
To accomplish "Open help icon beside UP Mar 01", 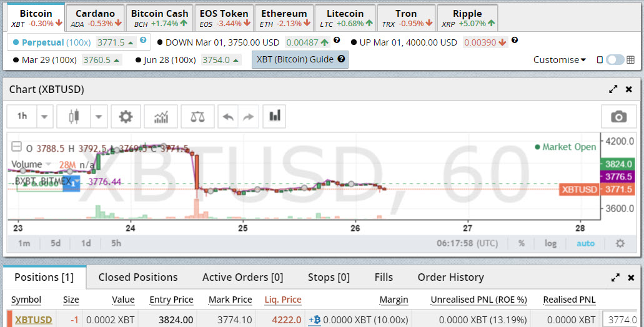I will [x=515, y=40].
